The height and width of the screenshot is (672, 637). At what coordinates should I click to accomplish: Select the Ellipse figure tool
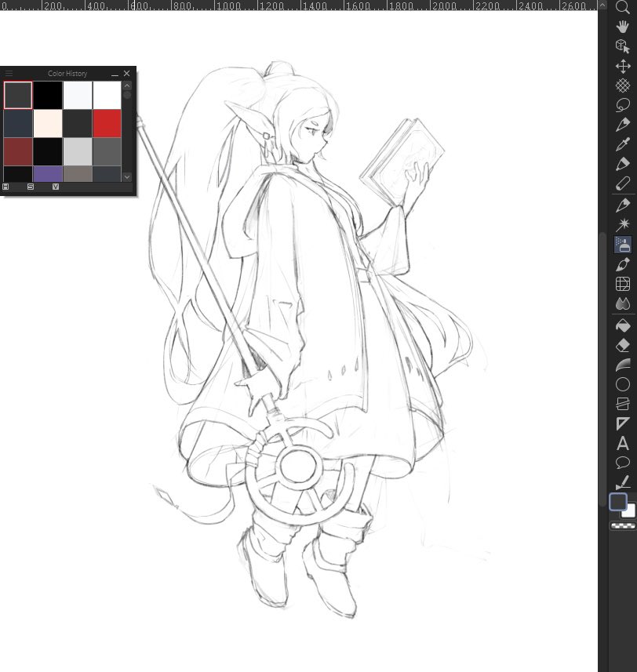pos(622,384)
